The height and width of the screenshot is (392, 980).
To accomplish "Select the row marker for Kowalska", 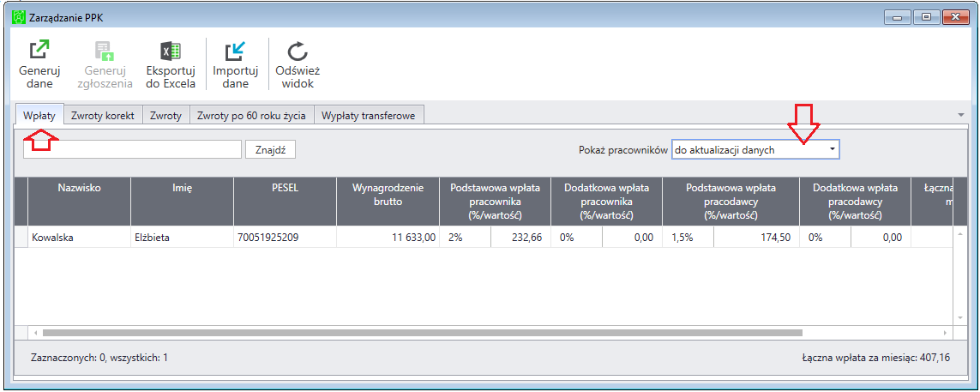I will [21, 237].
